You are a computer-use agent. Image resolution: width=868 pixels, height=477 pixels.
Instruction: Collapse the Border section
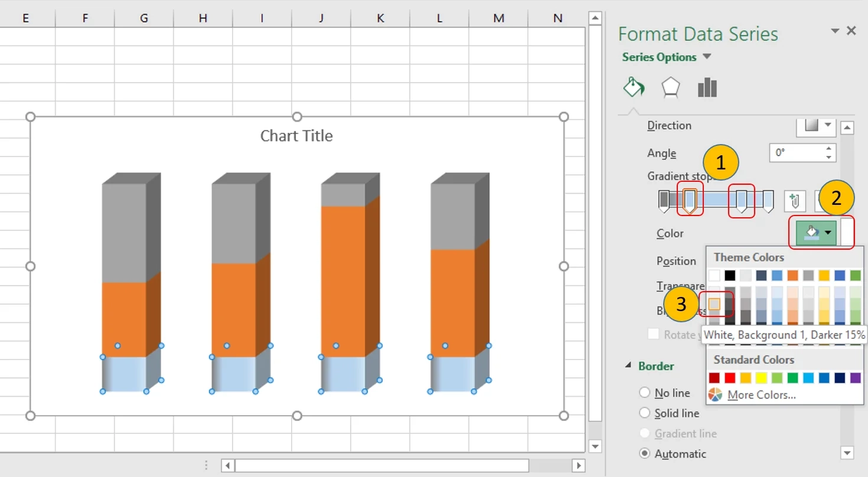click(628, 365)
